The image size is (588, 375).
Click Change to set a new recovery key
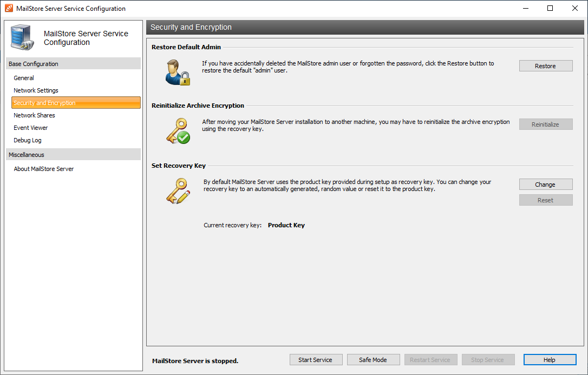point(546,185)
